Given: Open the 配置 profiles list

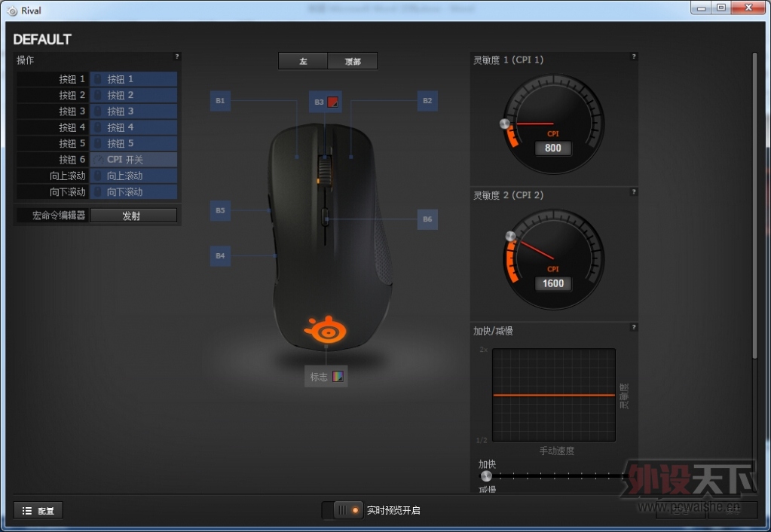Looking at the screenshot, I should [38, 510].
